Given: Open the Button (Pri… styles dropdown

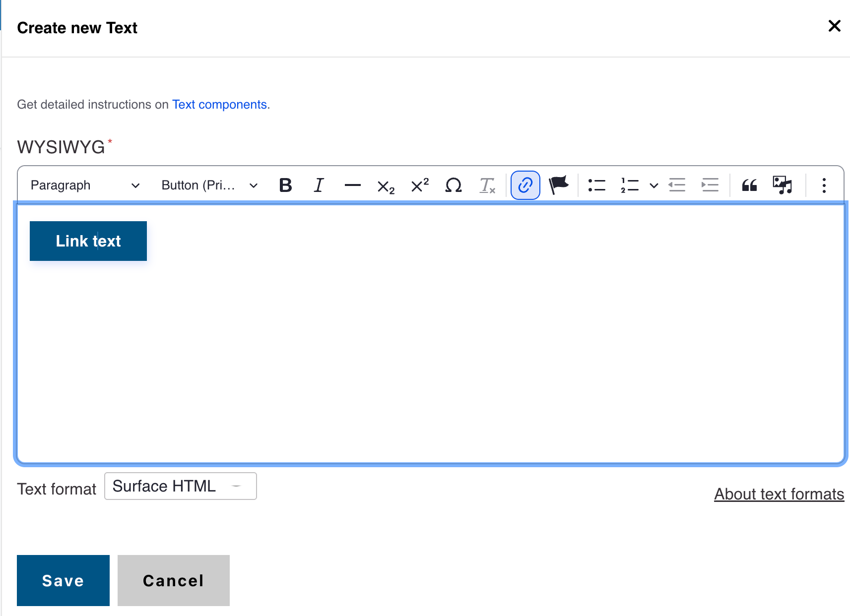Looking at the screenshot, I should [209, 185].
